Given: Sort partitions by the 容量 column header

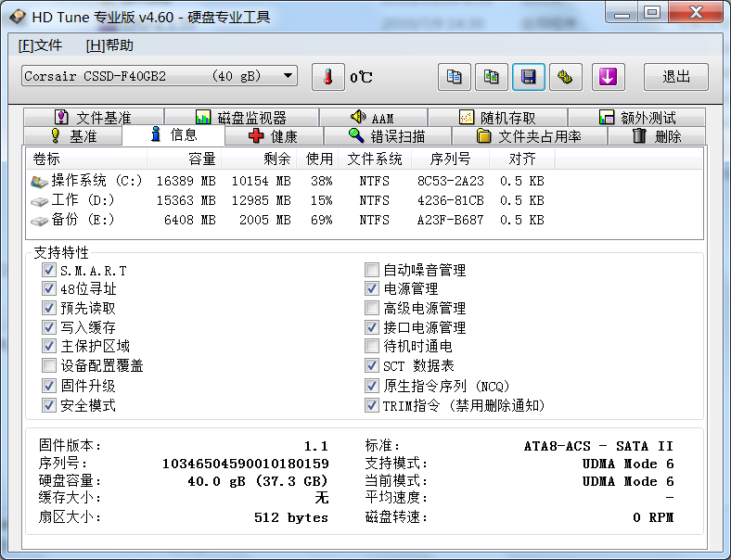Looking at the screenshot, I should (201, 159).
